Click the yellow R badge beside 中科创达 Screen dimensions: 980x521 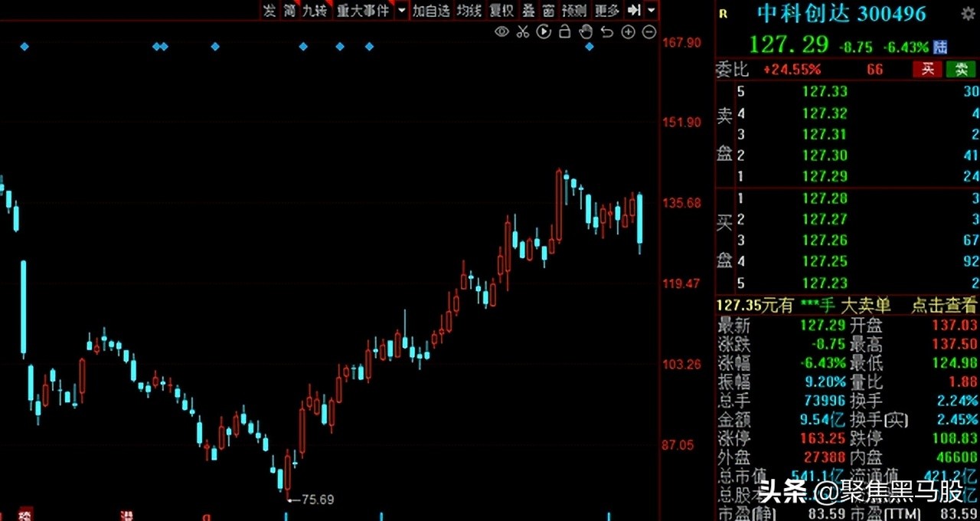click(724, 14)
